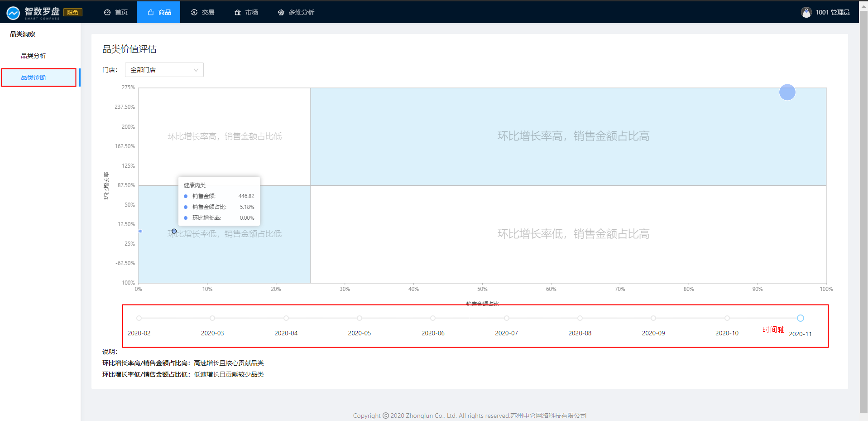Click the 交易 transaction icon

194,12
